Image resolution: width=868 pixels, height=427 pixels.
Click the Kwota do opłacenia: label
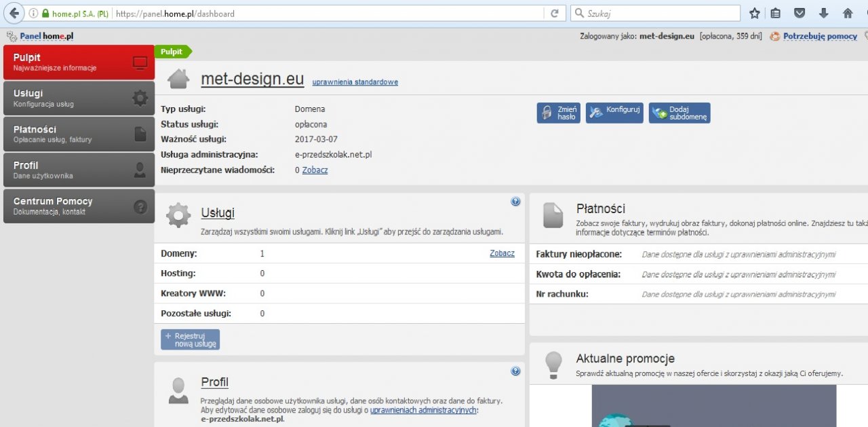point(578,274)
